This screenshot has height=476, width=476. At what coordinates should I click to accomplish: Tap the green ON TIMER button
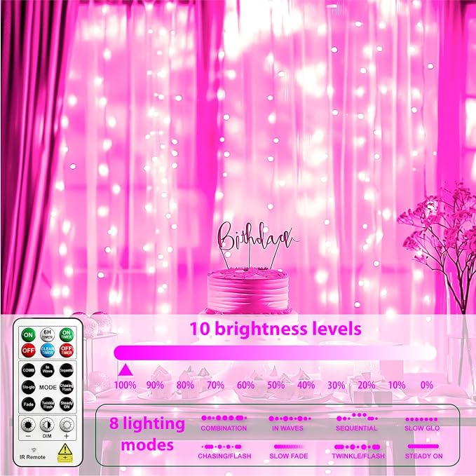[x=67, y=334]
